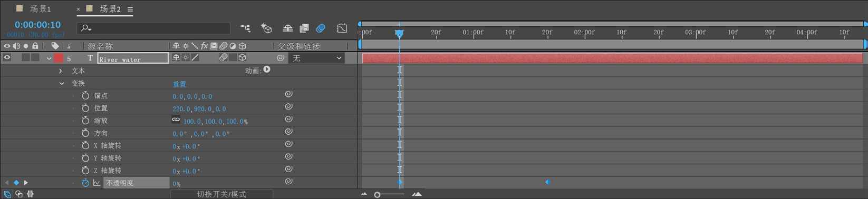Hide the River water layer with eye toggle
The width and height of the screenshot is (868, 199).
[x=7, y=58]
